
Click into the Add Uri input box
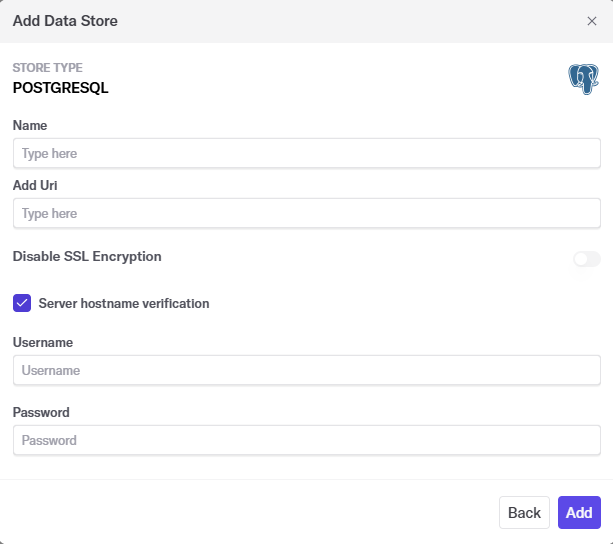[x=306, y=214]
